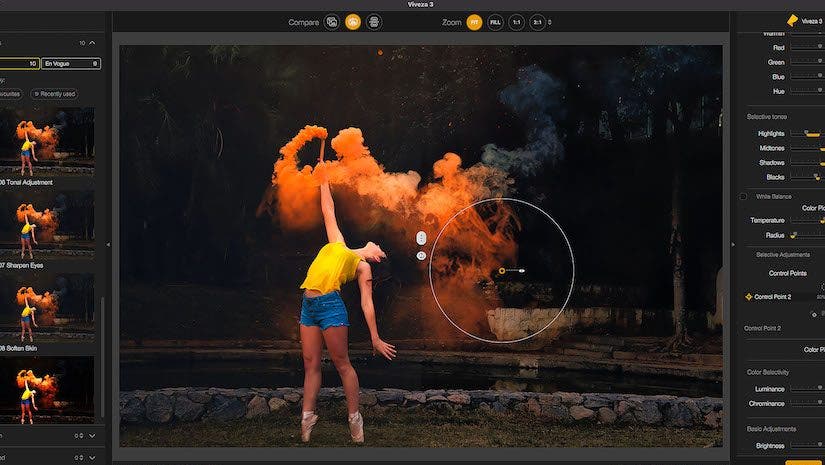
Task: Collapse the left presets panel arrow
Action: tap(108, 245)
